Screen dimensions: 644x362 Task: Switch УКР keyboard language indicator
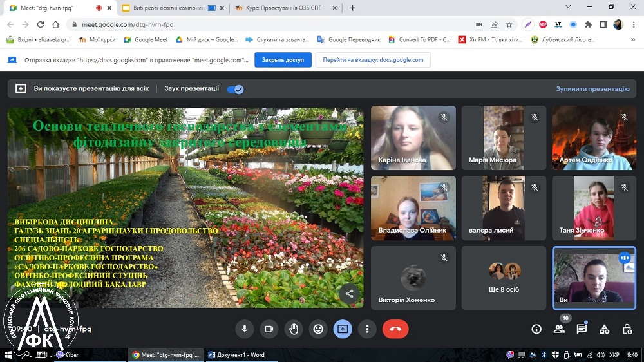click(x=614, y=355)
